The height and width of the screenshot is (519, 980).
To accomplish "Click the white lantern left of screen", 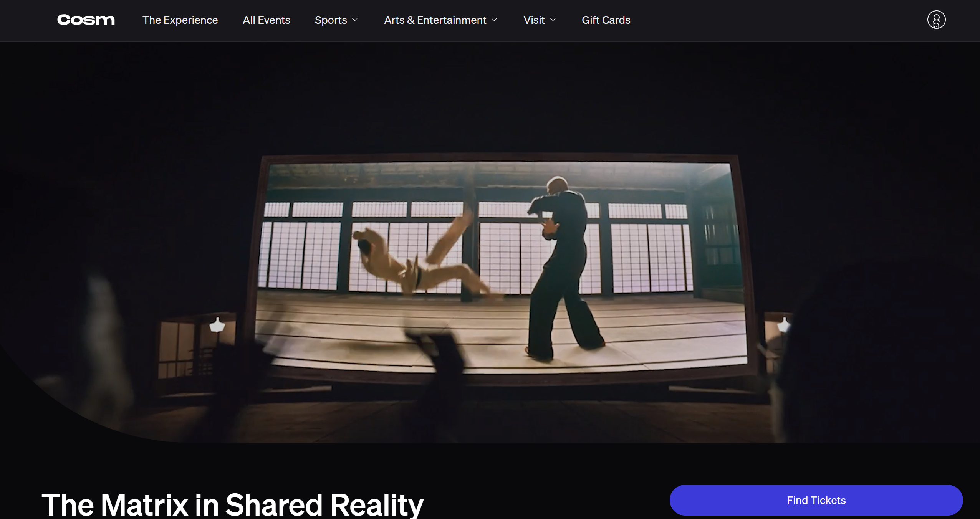I will pyautogui.click(x=217, y=326).
